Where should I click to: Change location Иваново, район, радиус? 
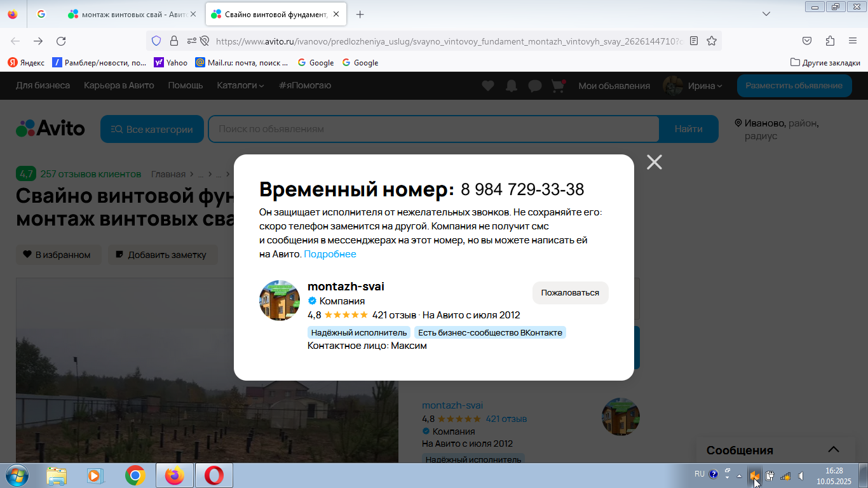[776, 129]
